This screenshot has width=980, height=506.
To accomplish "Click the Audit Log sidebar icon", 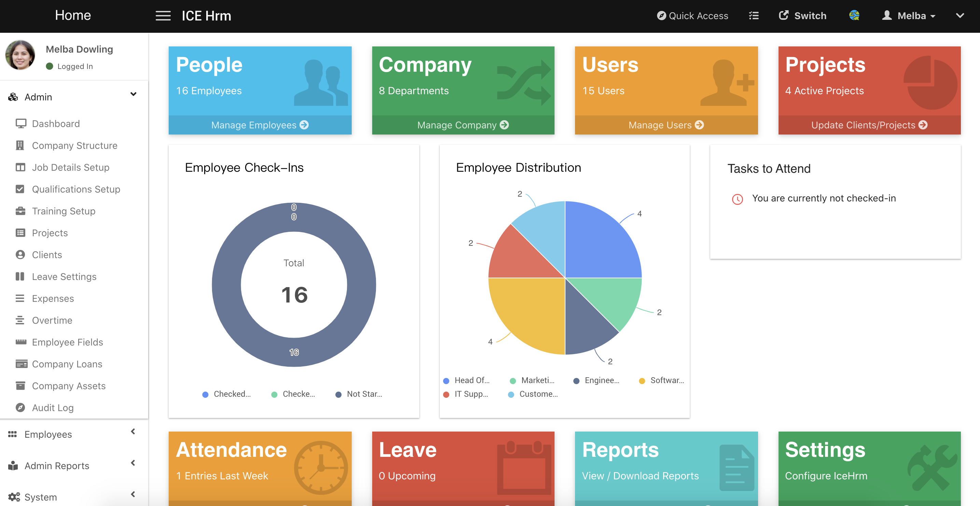I will pyautogui.click(x=20, y=407).
